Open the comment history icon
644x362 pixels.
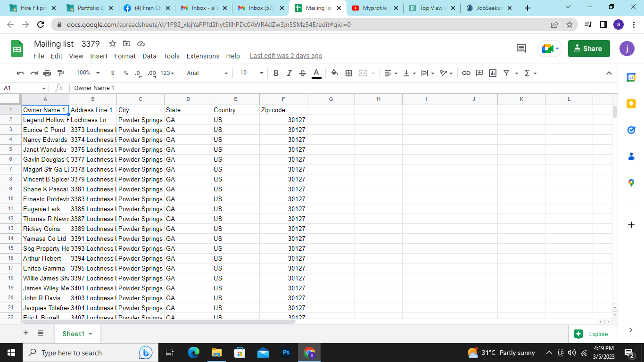(521, 48)
